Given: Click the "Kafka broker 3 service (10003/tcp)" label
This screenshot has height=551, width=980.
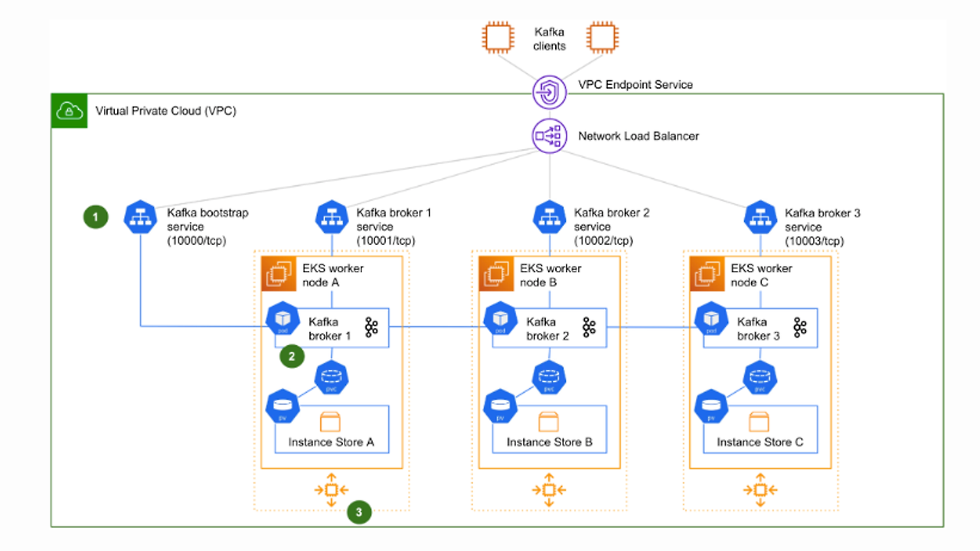Looking at the screenshot, I should [822, 227].
